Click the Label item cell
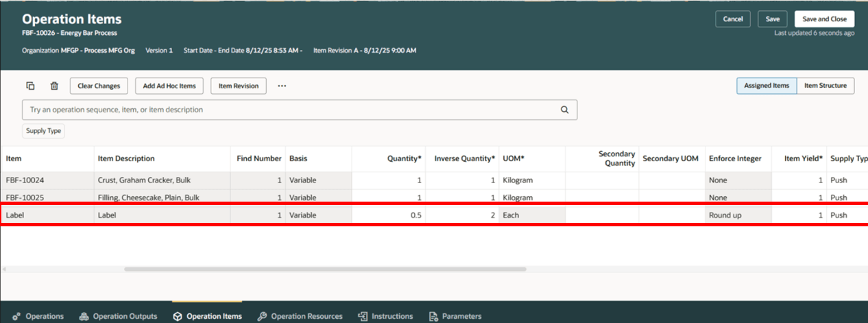This screenshot has height=323, width=868. click(x=47, y=215)
